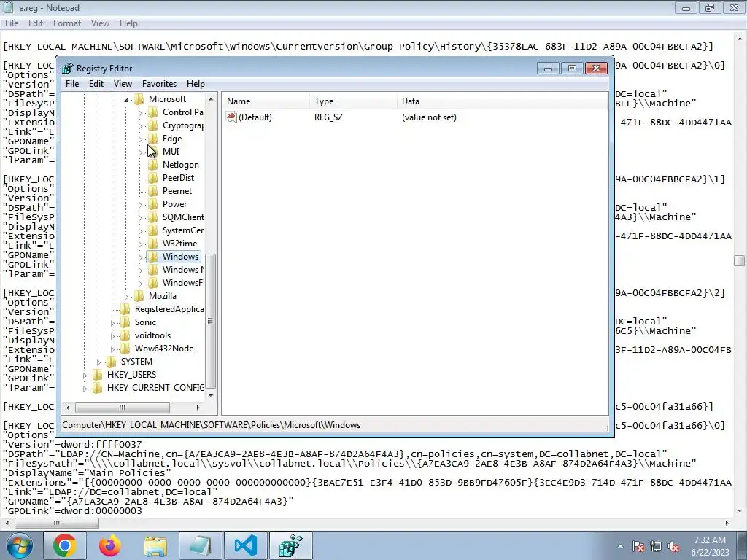Open Registry Editor File menu

click(72, 84)
